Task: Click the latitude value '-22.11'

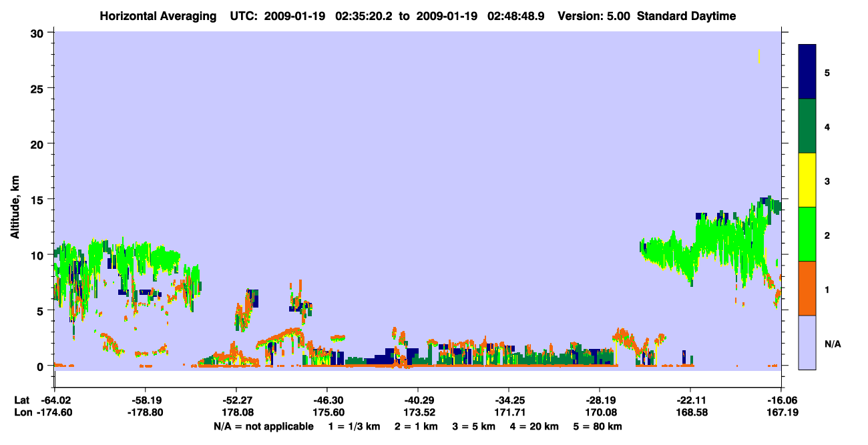Action: click(690, 400)
